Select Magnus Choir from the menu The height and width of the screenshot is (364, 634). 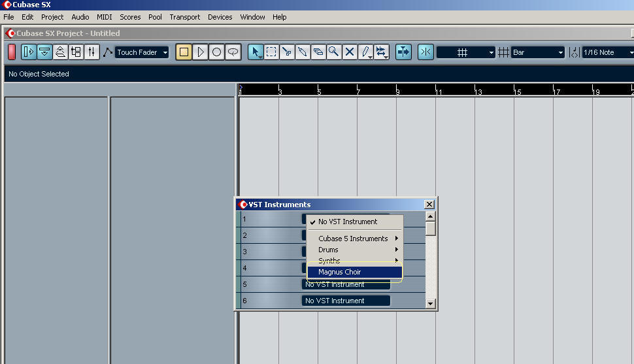click(x=355, y=272)
